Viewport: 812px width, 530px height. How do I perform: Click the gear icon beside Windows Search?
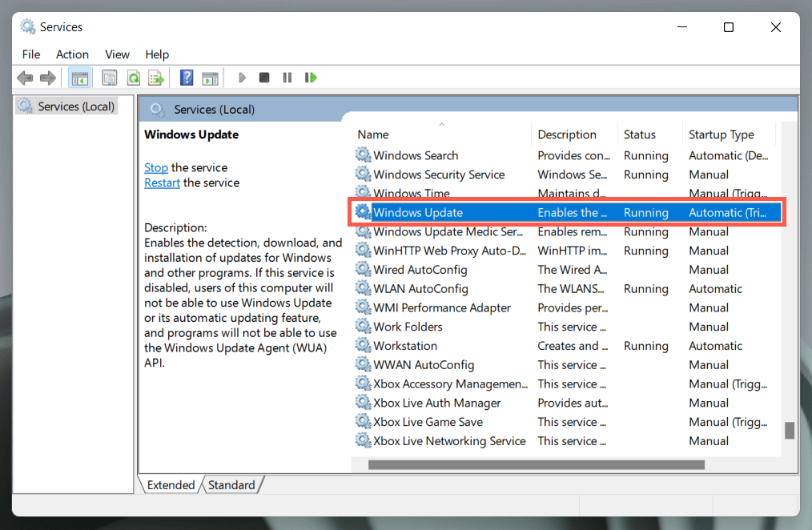pyautogui.click(x=363, y=155)
